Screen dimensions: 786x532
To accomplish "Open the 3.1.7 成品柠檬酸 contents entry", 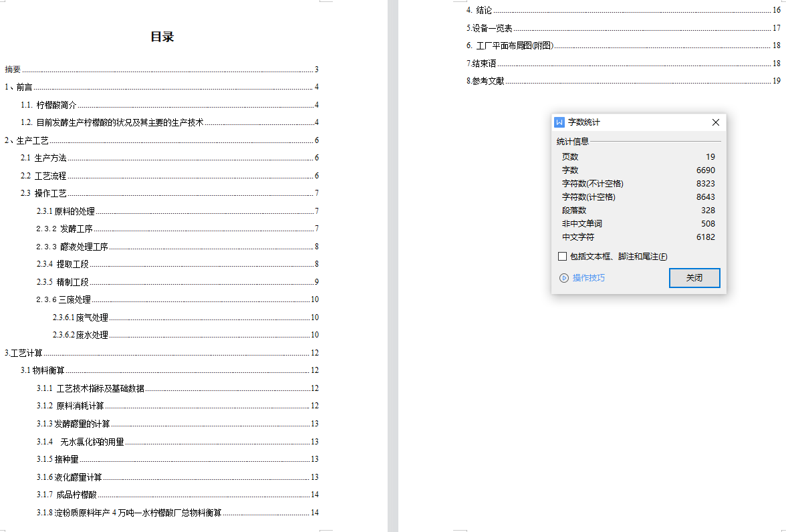I will pyautogui.click(x=67, y=495).
